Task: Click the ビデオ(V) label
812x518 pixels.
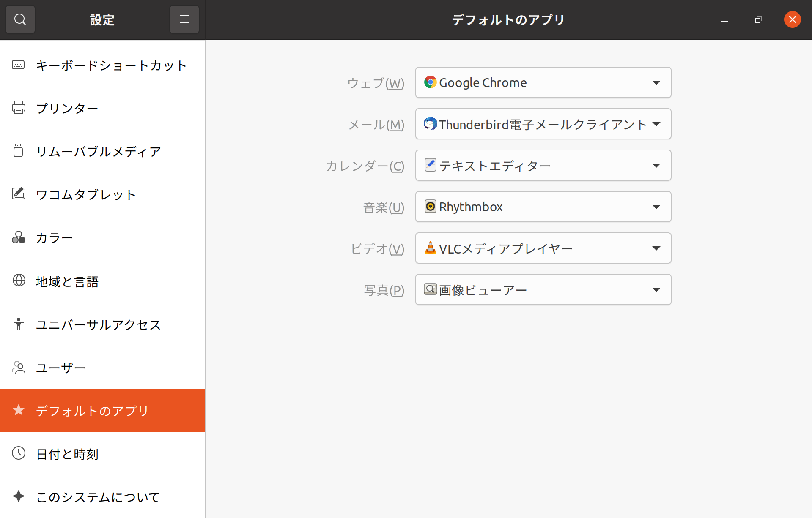Action: [377, 248]
